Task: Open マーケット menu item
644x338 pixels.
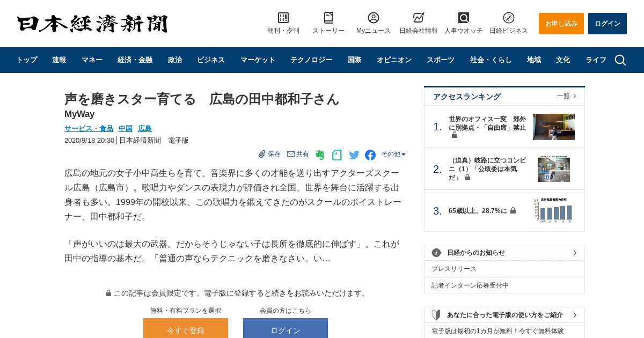Action: (x=258, y=60)
